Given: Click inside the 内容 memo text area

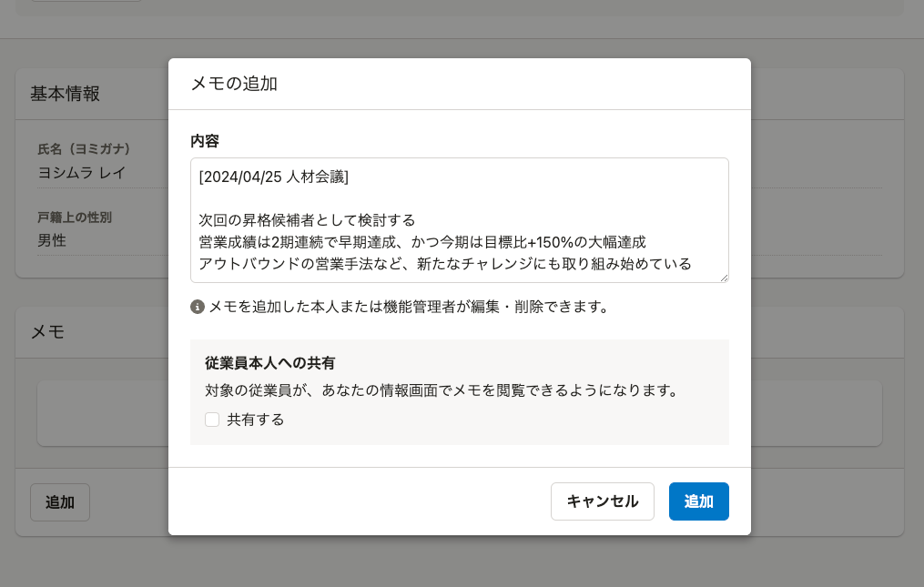Looking at the screenshot, I should click(459, 220).
